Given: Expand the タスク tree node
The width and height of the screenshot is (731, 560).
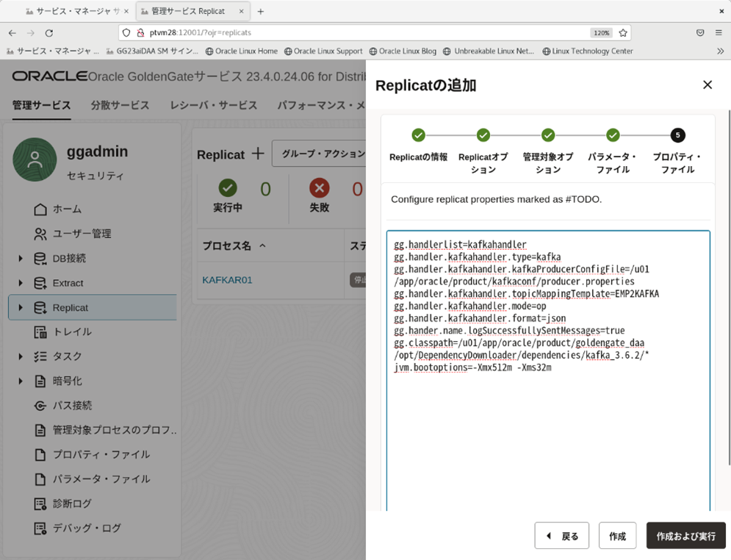Looking at the screenshot, I should tap(21, 356).
